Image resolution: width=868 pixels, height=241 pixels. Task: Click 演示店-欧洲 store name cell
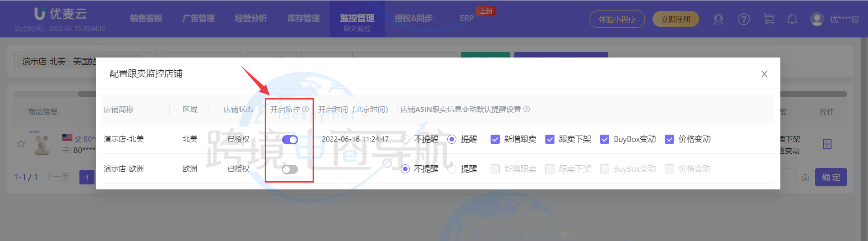[124, 169]
